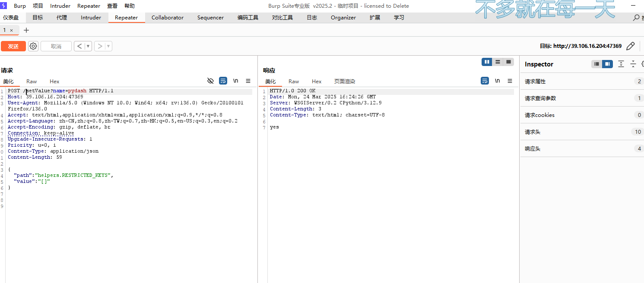644x283 pixels.
Task: Collapse all Inspector sections
Action: (x=633, y=64)
